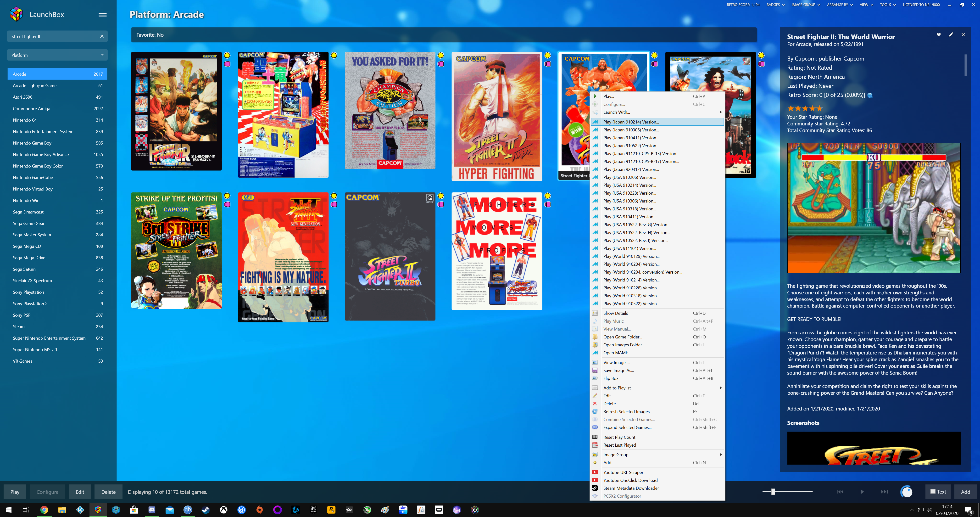
Task: Open the BADGES dropdown in top bar
Action: click(x=775, y=5)
